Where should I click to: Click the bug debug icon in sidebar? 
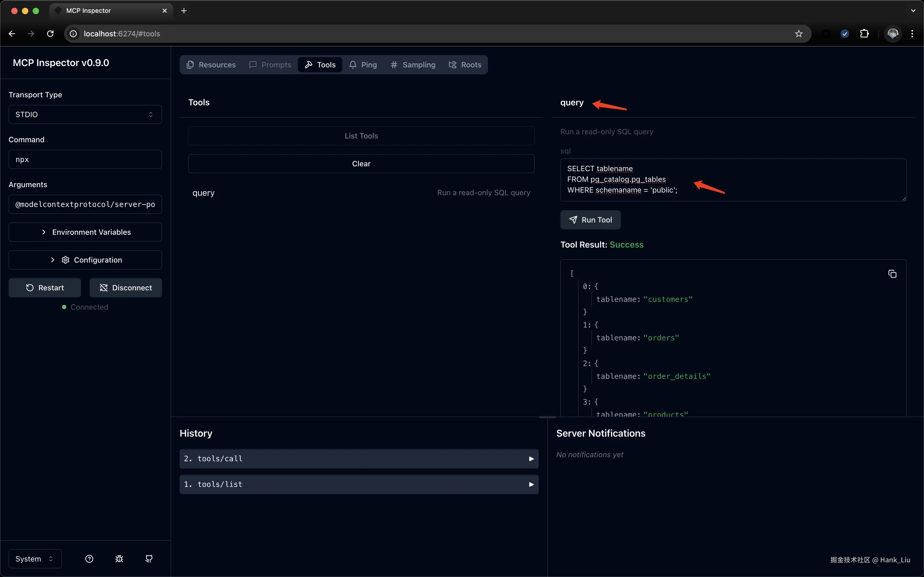coord(119,559)
